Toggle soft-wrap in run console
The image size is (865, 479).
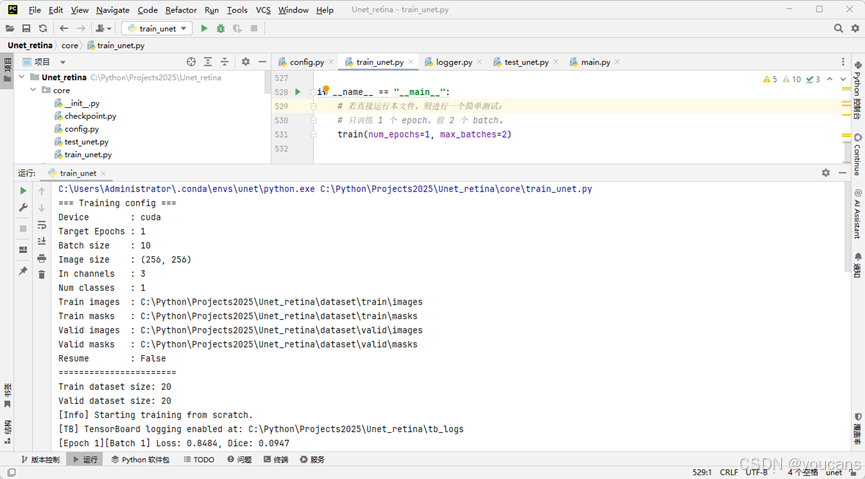pyautogui.click(x=41, y=225)
